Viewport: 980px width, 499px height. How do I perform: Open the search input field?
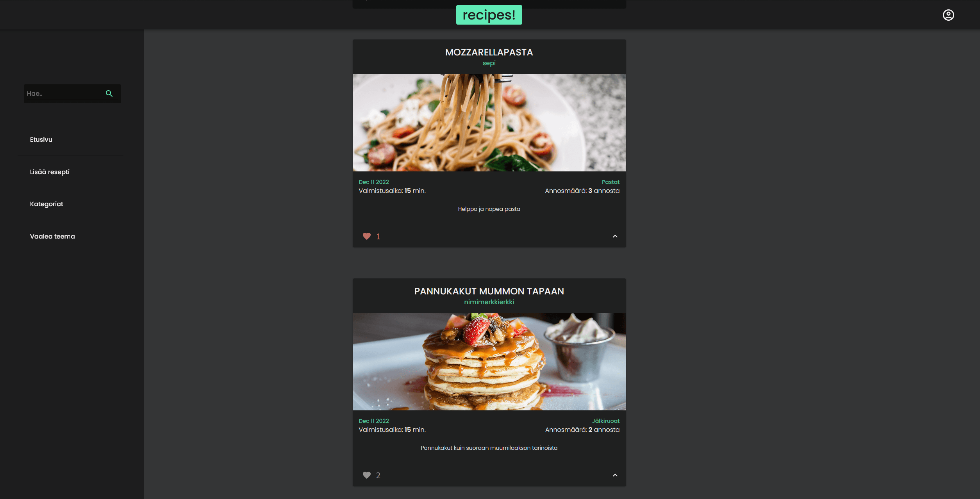click(64, 93)
